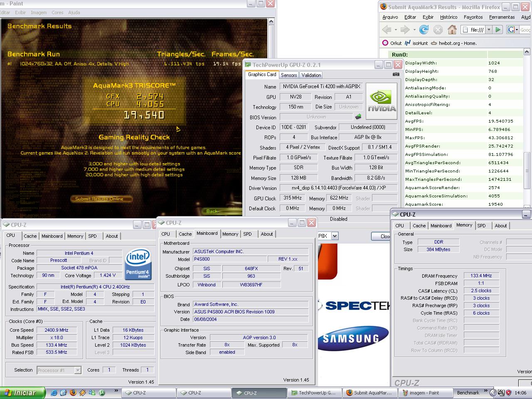This screenshot has width=532, height=399.
Task: Click the memory Size value 384 MBytes
Action: 438,249
